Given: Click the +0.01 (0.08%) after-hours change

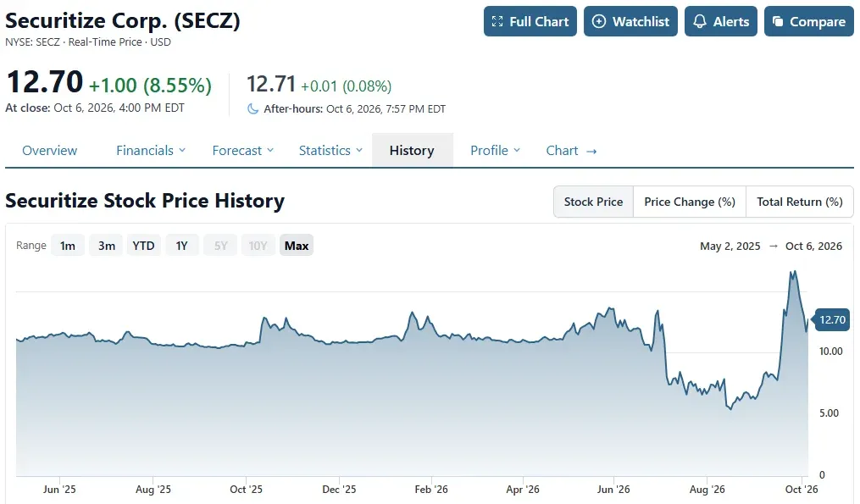Looking at the screenshot, I should [346, 86].
